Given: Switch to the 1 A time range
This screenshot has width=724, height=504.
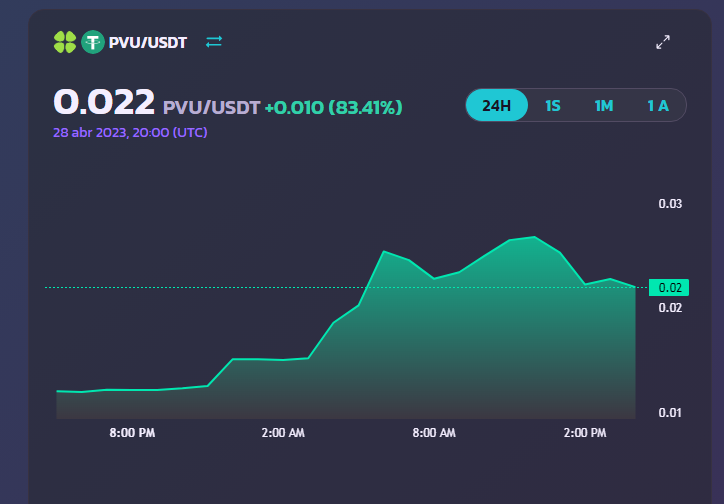Looking at the screenshot, I should click(x=658, y=106).
